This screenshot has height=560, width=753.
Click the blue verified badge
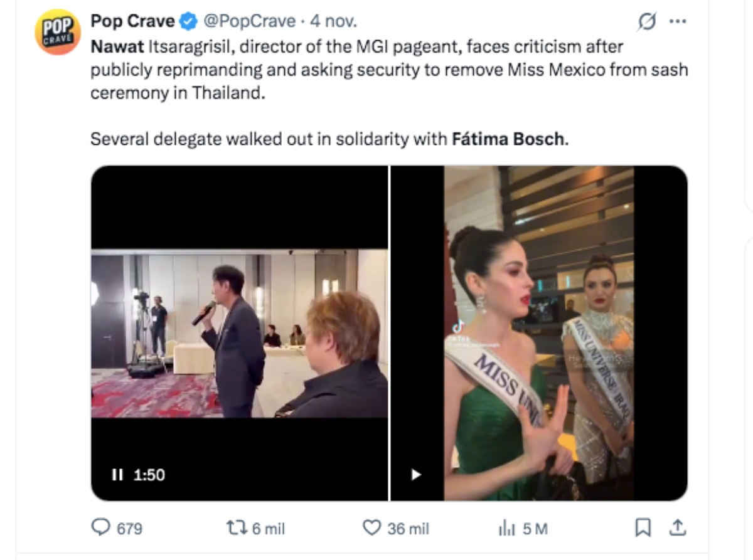[x=187, y=22]
